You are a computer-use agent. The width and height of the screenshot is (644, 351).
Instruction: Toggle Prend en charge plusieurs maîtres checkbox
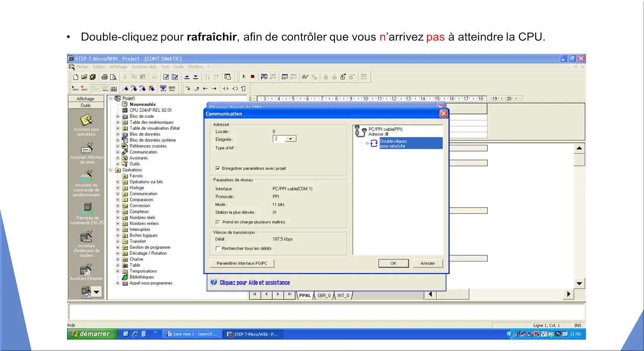coord(218,222)
